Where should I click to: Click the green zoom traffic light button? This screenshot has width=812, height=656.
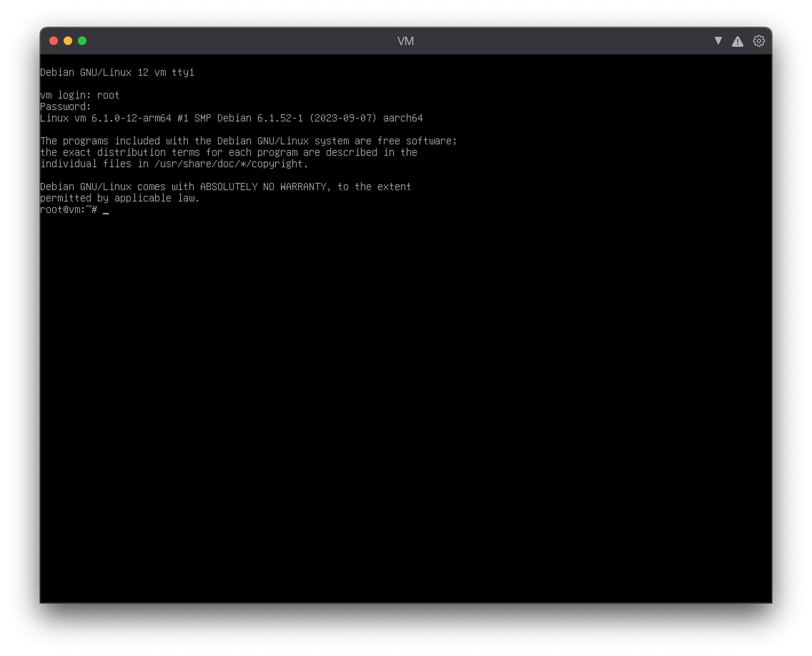[x=82, y=41]
